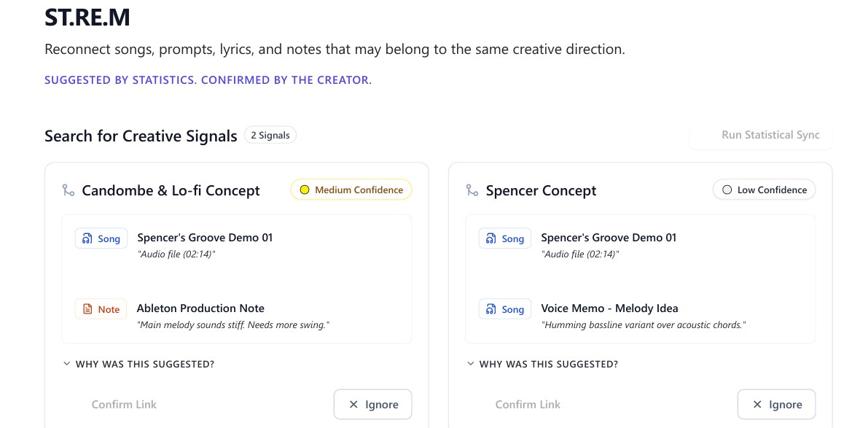Click X icon on Spencer Concept Ignore button
Image resolution: width=868 pixels, height=428 pixels.
tap(757, 405)
